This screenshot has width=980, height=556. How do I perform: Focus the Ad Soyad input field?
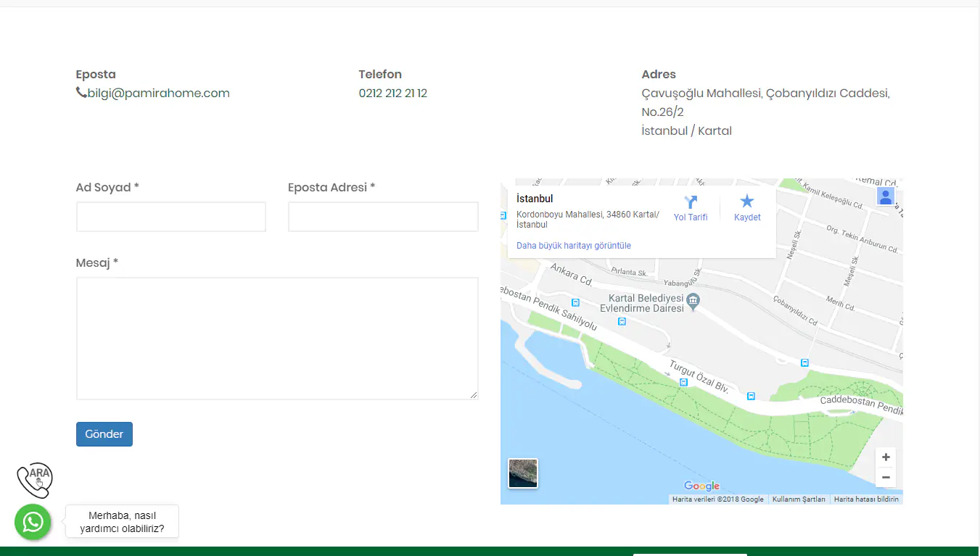171,217
